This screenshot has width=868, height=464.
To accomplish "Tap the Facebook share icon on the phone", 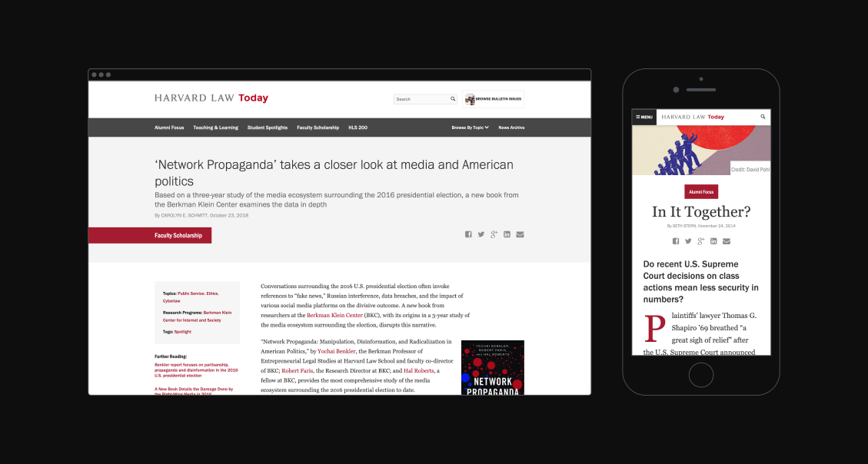I will pyautogui.click(x=675, y=241).
